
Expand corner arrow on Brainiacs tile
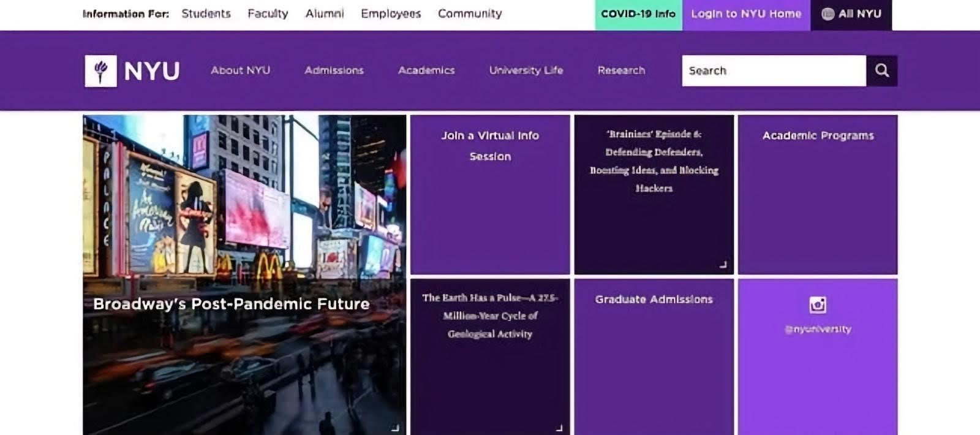[723, 265]
